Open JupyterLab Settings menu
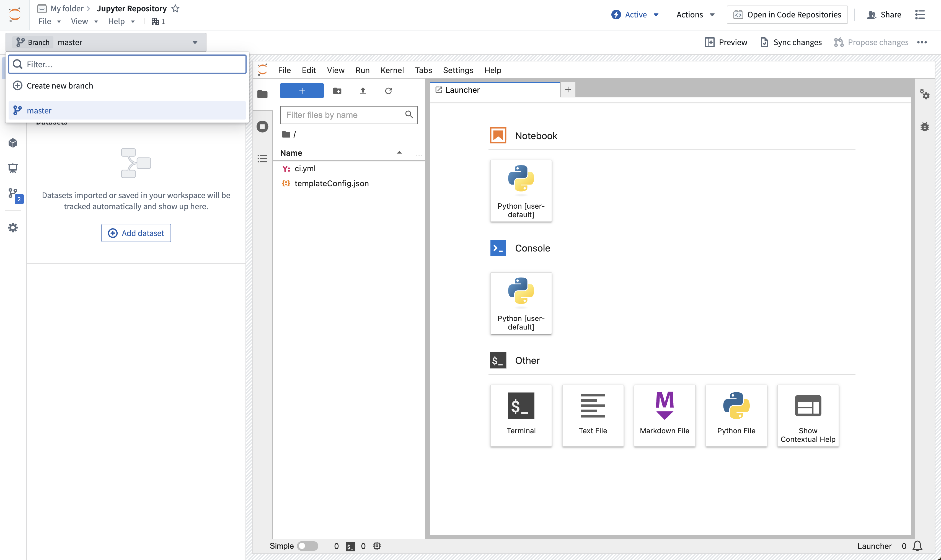Viewport: 941px width, 560px height. coord(458,70)
